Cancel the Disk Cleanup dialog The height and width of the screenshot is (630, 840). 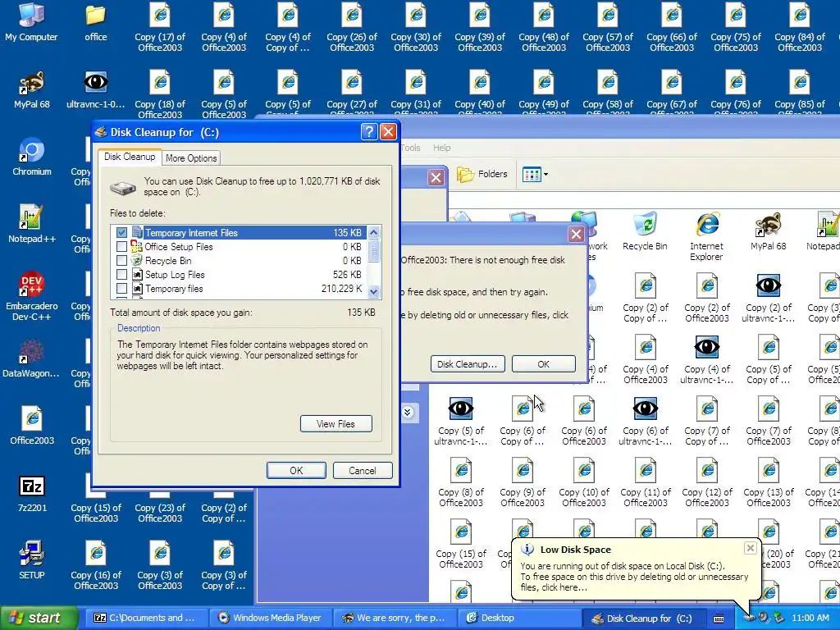pyautogui.click(x=363, y=470)
